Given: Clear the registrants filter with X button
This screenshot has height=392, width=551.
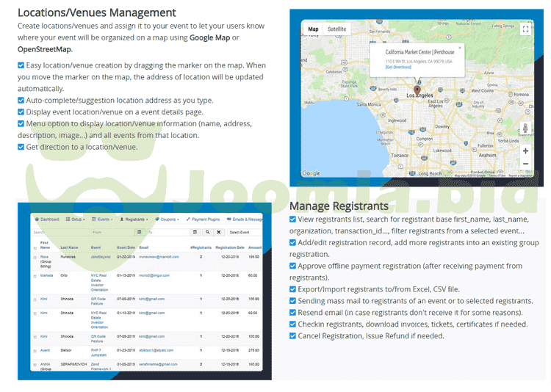Looking at the screenshot, I should click(218, 232).
